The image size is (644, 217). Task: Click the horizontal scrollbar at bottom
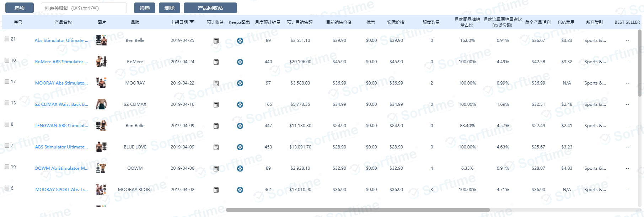(x=358, y=210)
